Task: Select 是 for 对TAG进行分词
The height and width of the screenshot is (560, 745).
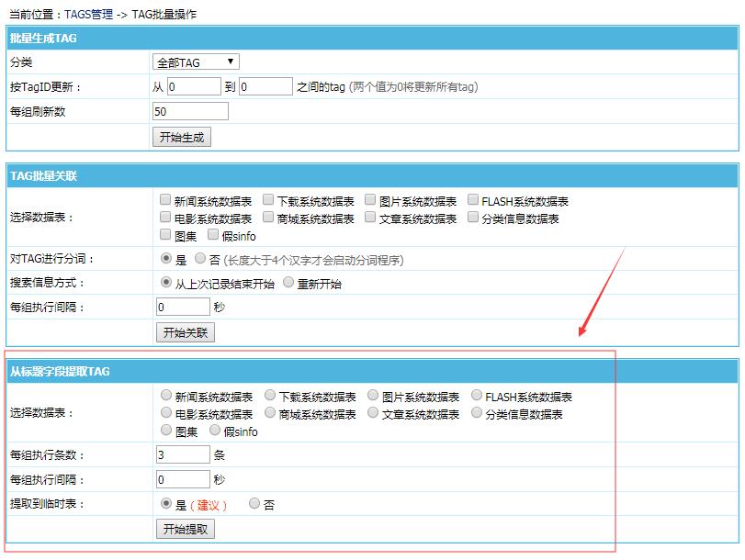Action: (166, 258)
